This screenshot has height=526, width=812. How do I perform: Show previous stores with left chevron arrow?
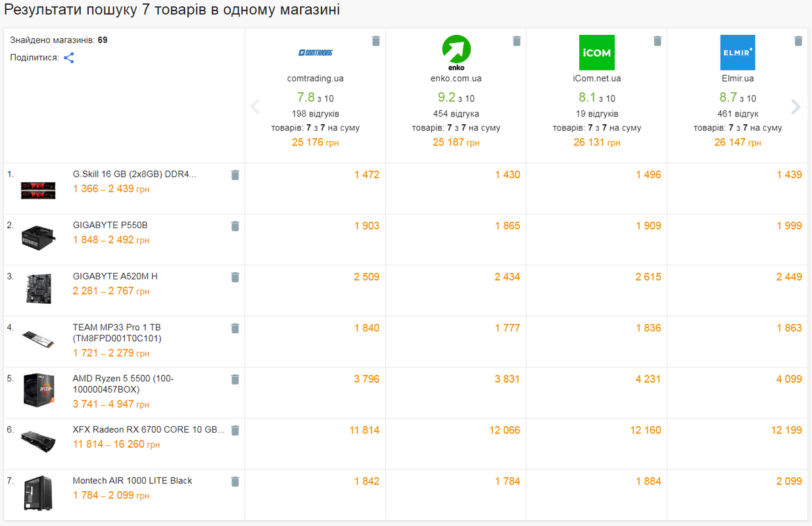255,107
